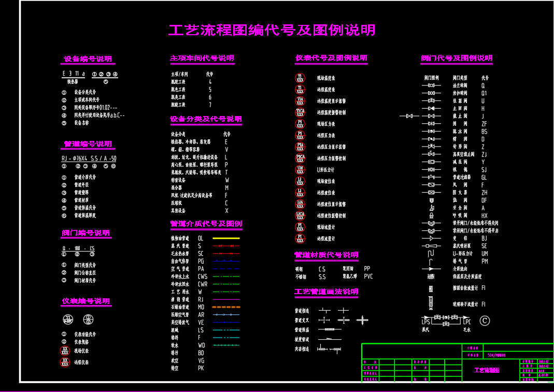Click the PK medium code text
554x392 pixels.
(201, 368)
